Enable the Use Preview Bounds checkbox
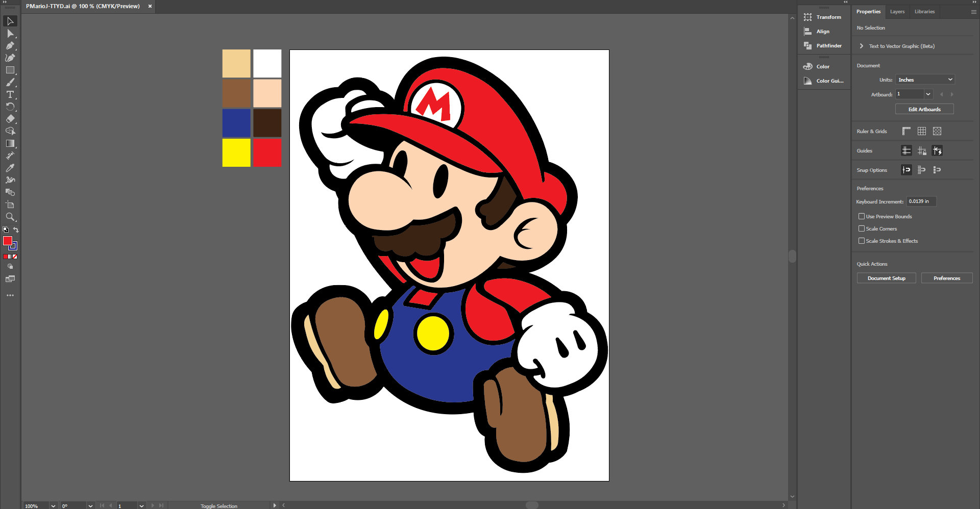Image resolution: width=980 pixels, height=509 pixels. coord(861,216)
